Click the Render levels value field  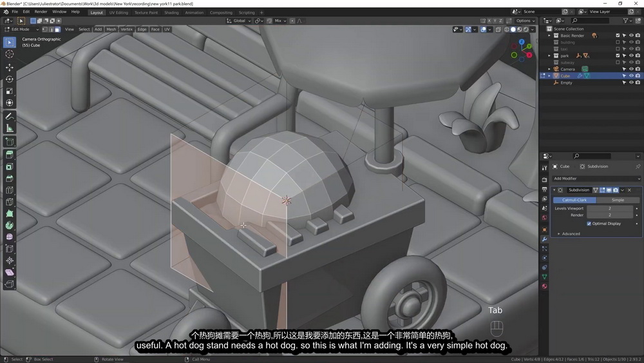coord(610,215)
